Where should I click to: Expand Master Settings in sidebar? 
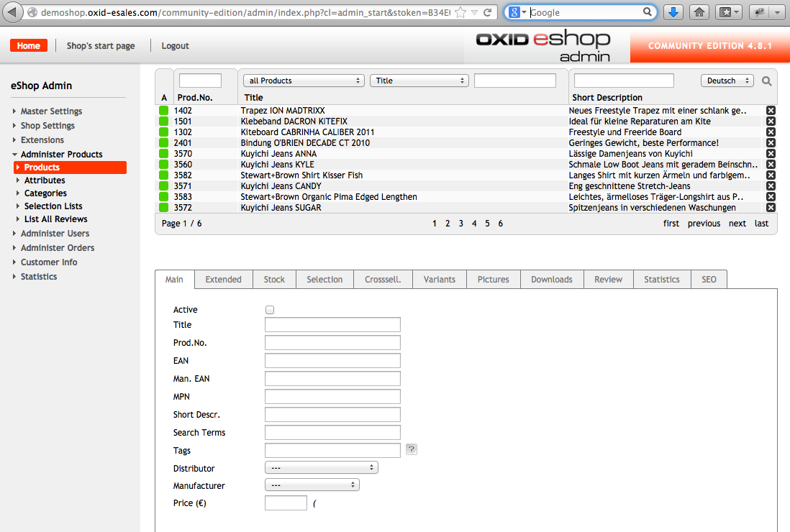51,111
